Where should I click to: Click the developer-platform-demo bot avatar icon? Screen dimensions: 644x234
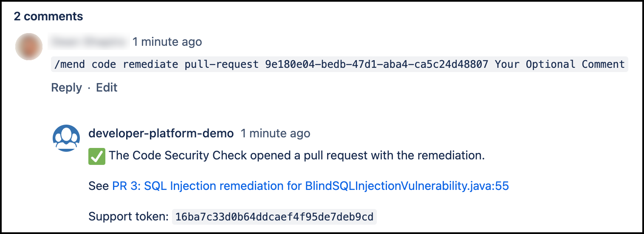click(x=66, y=138)
